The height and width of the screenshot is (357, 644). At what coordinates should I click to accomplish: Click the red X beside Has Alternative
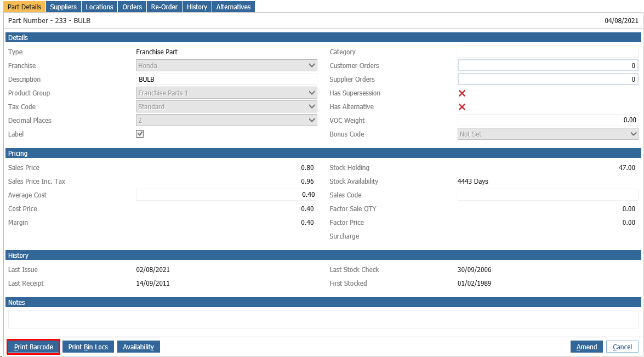461,107
